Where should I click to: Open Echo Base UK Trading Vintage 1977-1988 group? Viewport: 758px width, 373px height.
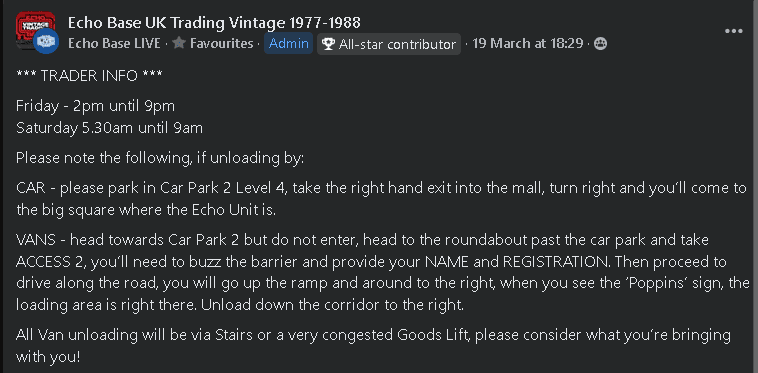[214, 22]
